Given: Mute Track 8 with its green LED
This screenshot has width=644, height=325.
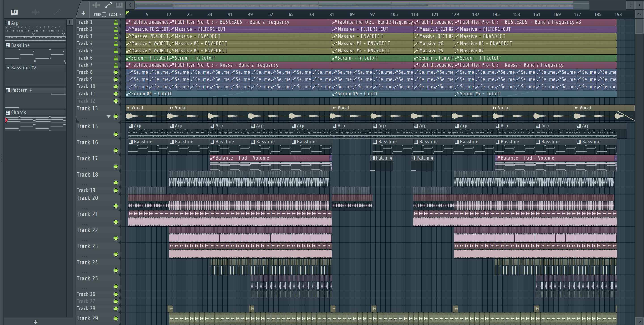Looking at the screenshot, I should tap(116, 72).
